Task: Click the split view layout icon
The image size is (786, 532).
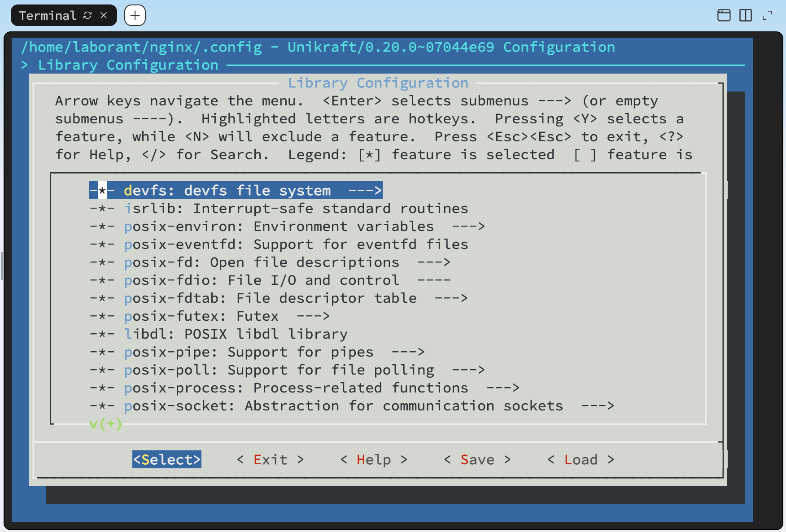Action: point(746,15)
